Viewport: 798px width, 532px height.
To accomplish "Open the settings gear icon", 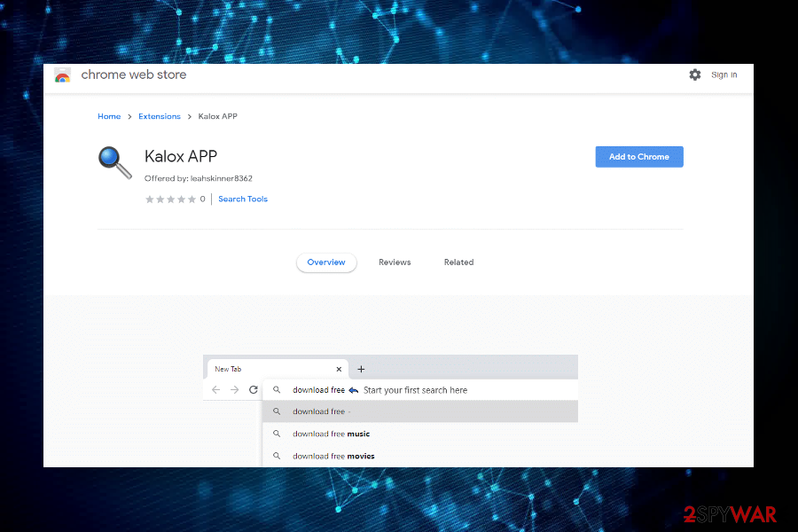I will point(694,74).
